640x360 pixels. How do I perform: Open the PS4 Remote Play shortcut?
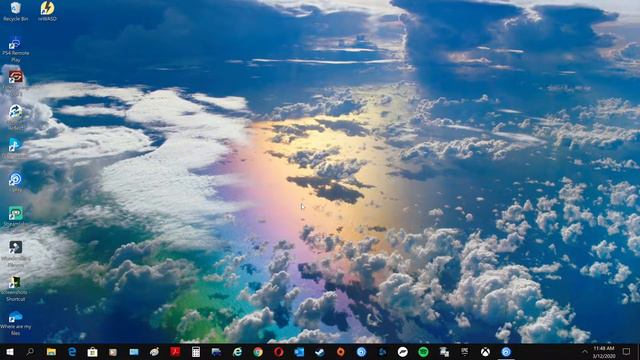(x=16, y=49)
